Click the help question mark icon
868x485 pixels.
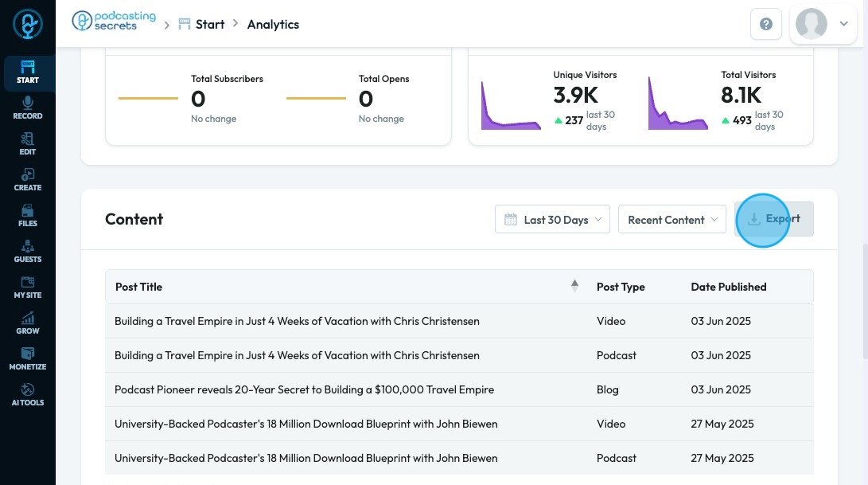(766, 25)
